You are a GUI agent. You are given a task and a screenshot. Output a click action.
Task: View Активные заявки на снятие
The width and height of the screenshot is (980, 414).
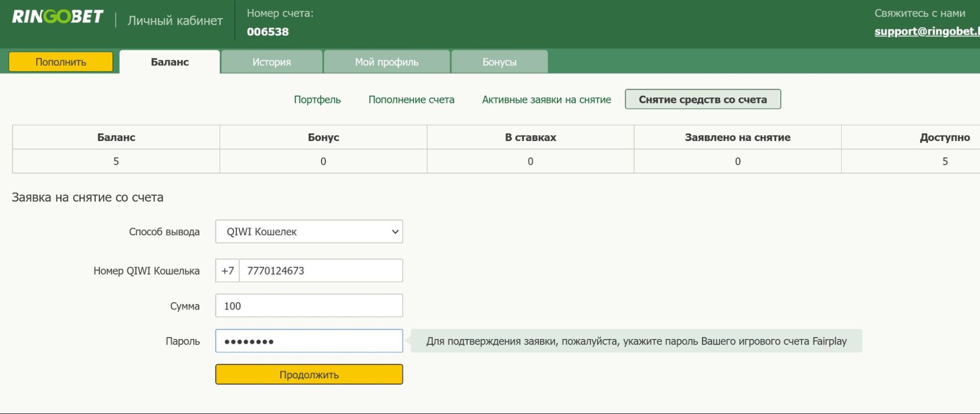pos(547,99)
